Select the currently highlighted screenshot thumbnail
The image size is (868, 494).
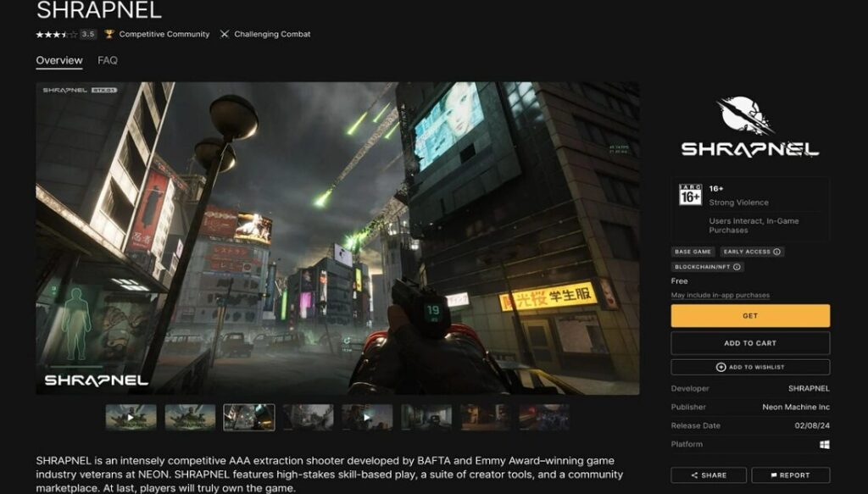[249, 416]
